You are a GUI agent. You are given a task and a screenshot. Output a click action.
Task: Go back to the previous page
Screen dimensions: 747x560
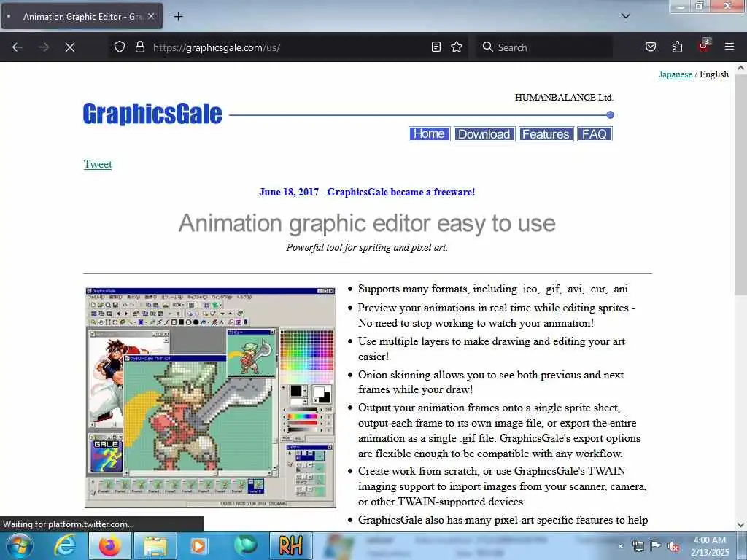(x=18, y=47)
